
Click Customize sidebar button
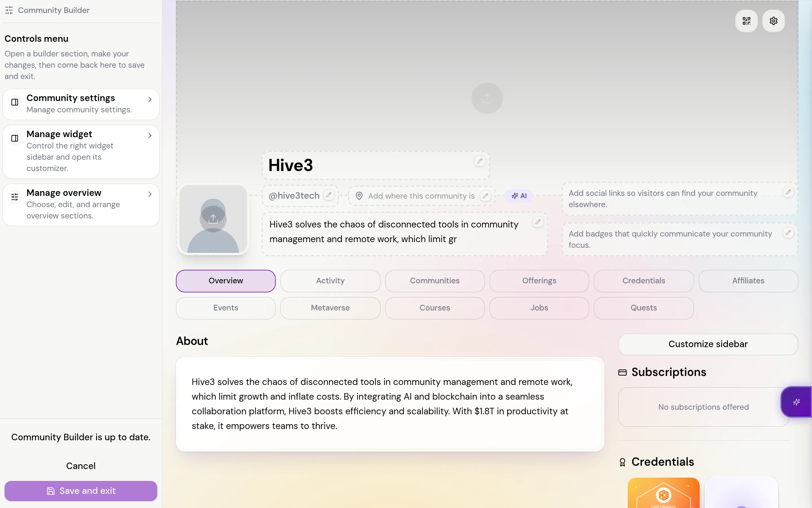pos(708,344)
